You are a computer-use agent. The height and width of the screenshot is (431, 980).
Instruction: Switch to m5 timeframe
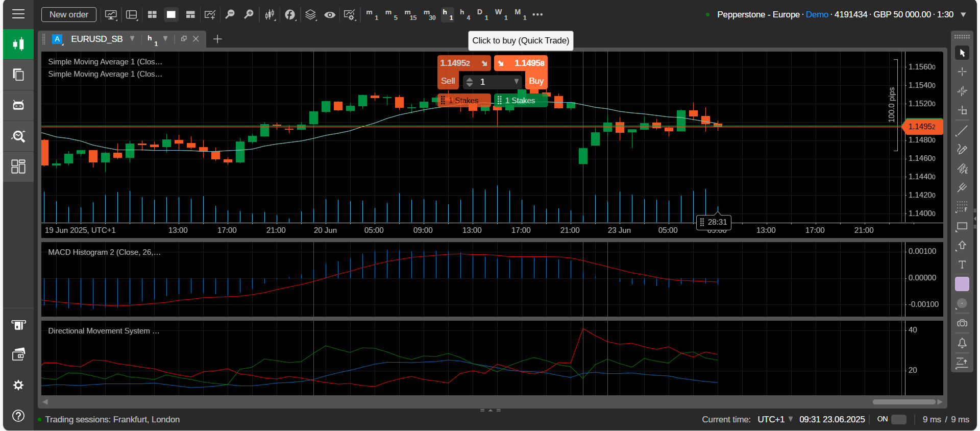click(x=391, y=14)
